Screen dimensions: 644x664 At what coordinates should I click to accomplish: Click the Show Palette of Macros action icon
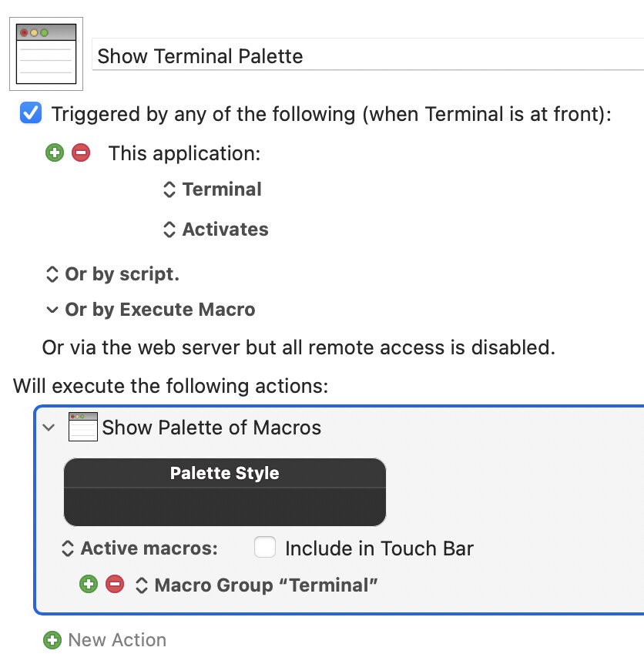(x=83, y=427)
